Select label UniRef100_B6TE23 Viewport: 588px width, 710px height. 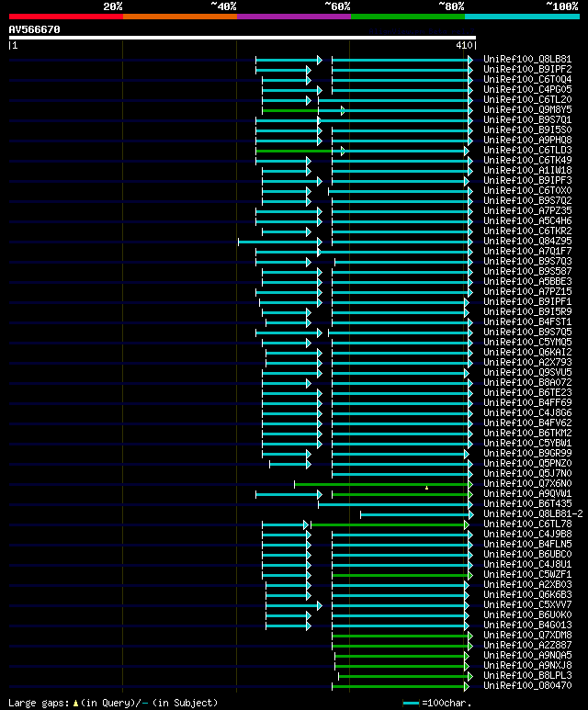[527, 392]
